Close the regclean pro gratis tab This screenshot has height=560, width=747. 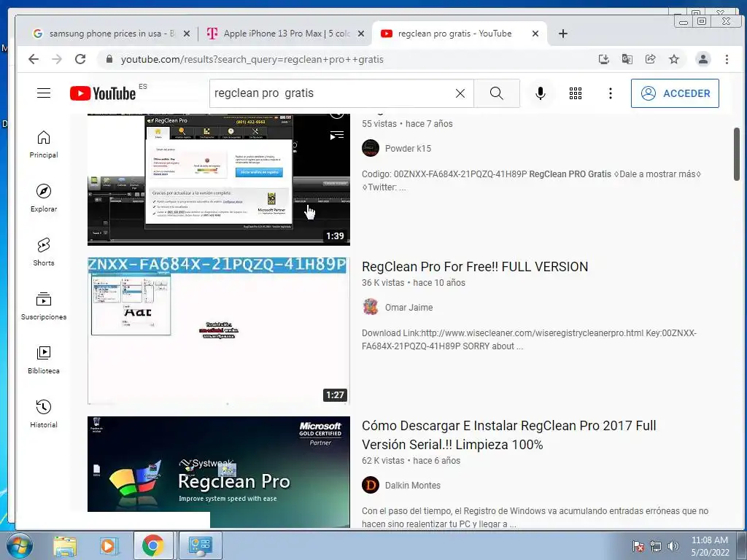[x=535, y=34]
